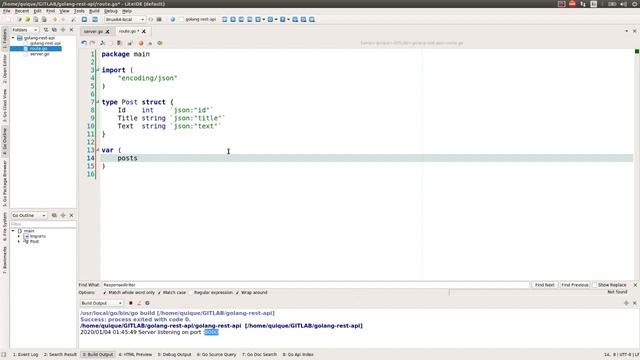Select golang-rest-api binary file in tree
This screenshot has height=360, width=640.
point(45,43)
